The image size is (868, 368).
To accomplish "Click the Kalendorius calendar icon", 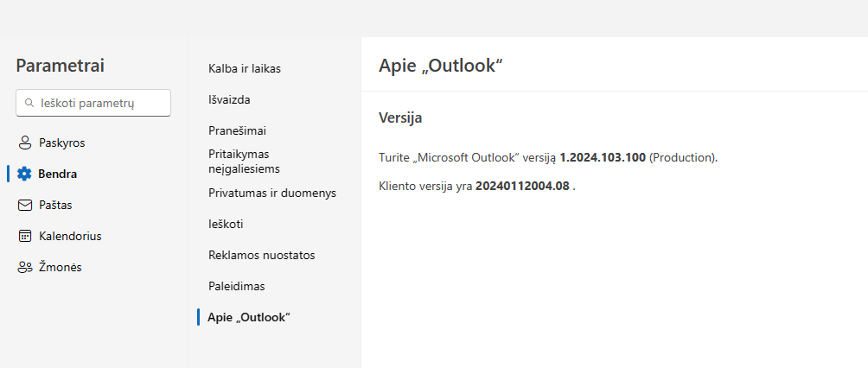I will pyautogui.click(x=25, y=237).
